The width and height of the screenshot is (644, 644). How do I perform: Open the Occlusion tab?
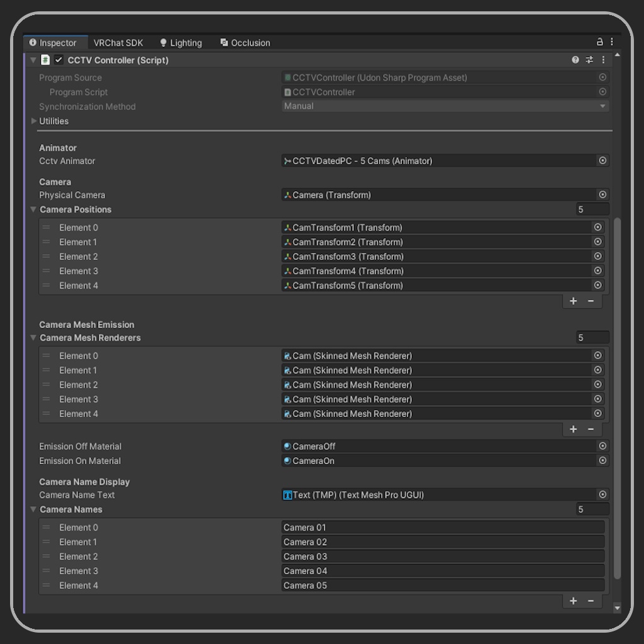tap(246, 43)
